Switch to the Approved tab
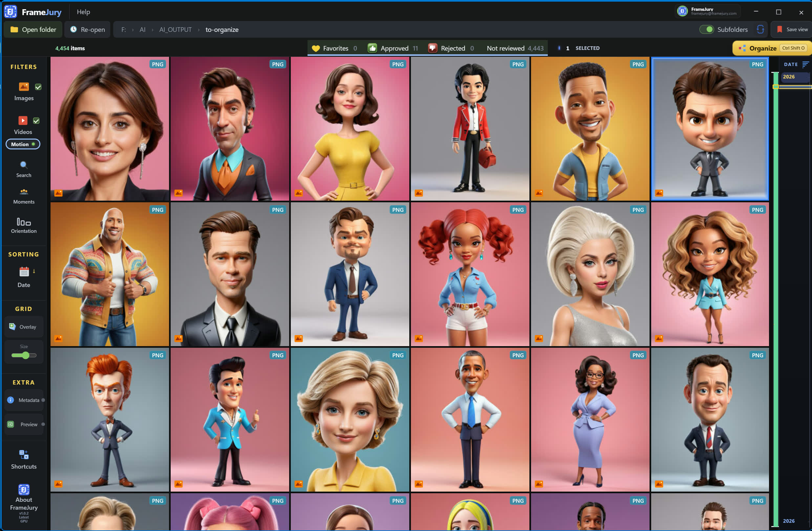 [393, 49]
